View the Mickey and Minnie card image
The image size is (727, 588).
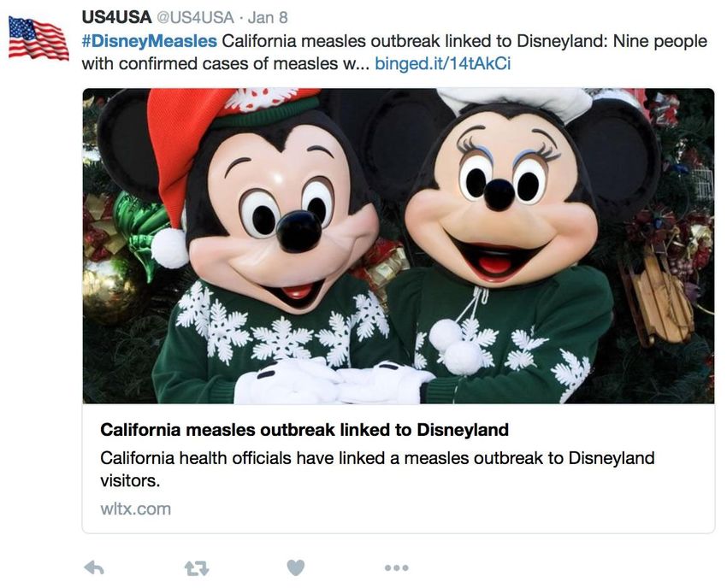point(399,245)
